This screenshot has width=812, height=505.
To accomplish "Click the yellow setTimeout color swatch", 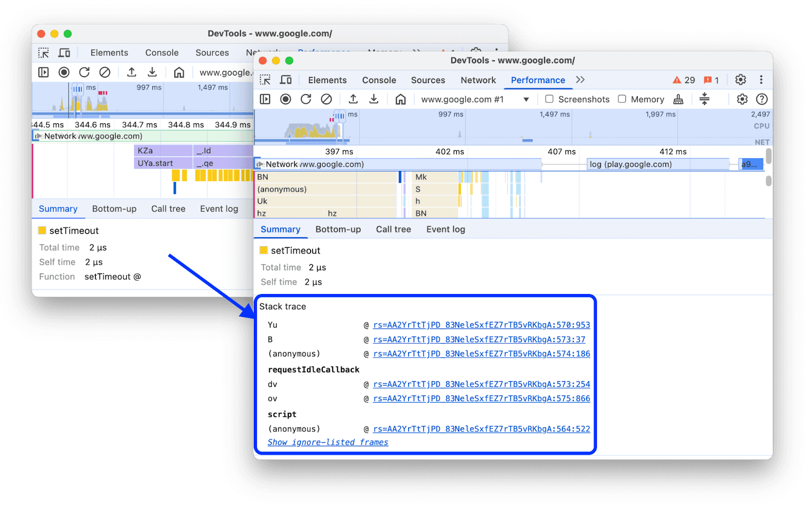I will coord(264,250).
